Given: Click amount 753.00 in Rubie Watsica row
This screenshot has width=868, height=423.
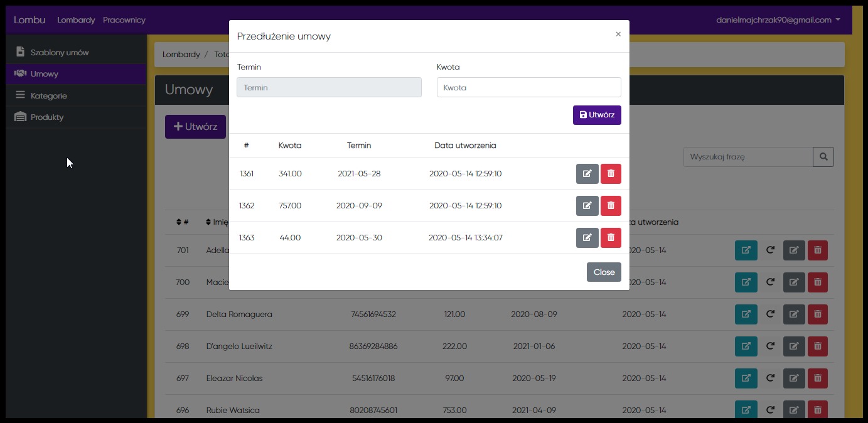Looking at the screenshot, I should [454, 410].
